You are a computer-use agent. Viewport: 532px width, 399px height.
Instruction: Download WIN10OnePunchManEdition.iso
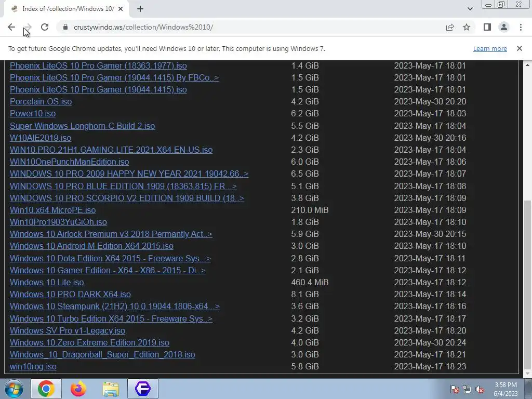point(69,162)
